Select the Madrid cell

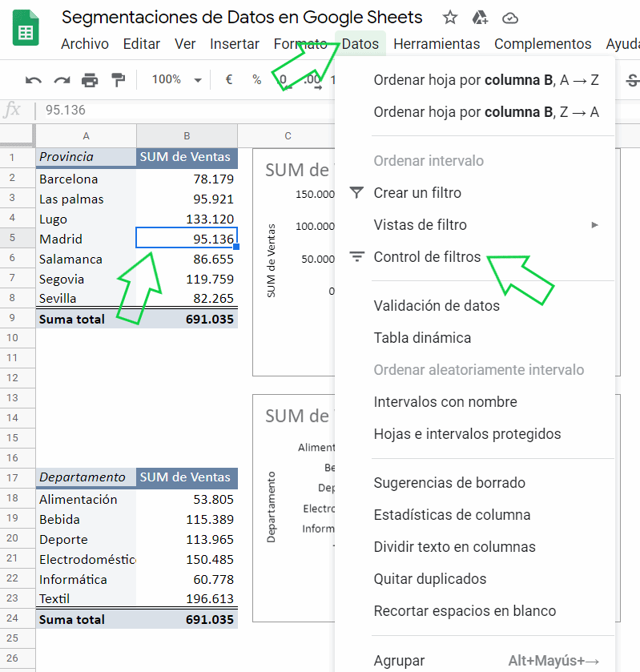coord(87,239)
